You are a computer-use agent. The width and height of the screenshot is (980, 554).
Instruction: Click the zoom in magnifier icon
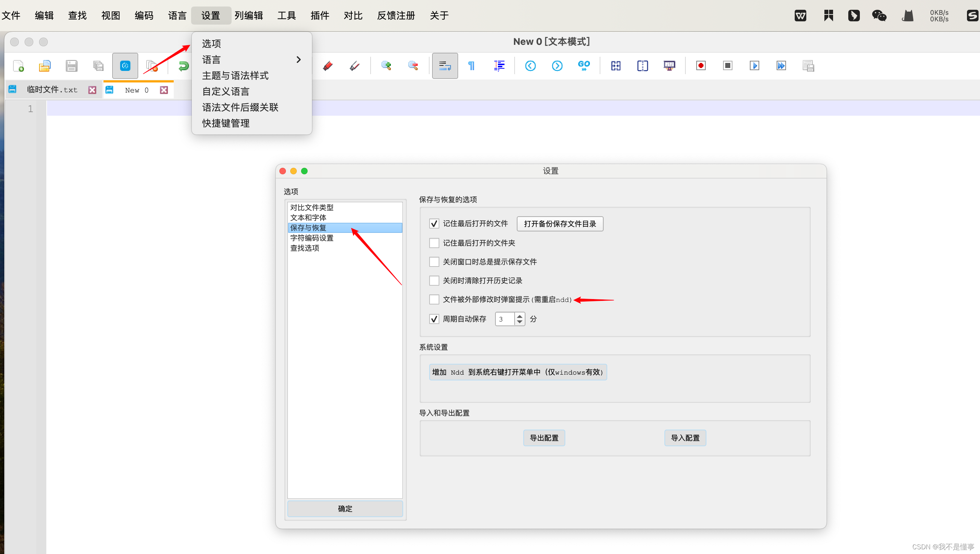coord(386,66)
